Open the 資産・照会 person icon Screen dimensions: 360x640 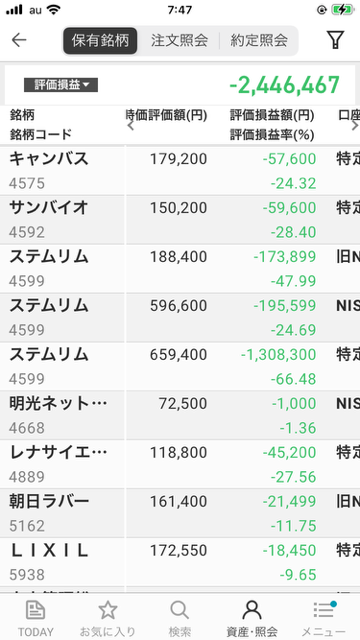coord(252,611)
